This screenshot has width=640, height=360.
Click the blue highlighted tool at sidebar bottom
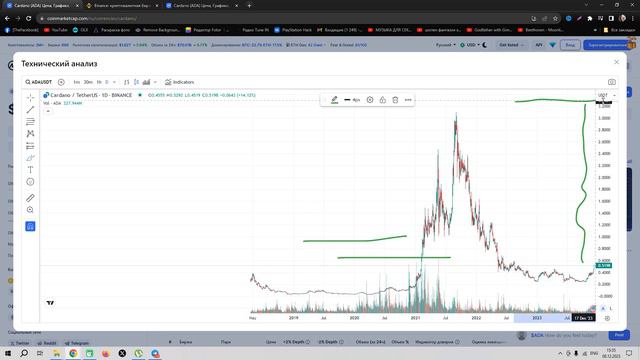[x=30, y=226]
